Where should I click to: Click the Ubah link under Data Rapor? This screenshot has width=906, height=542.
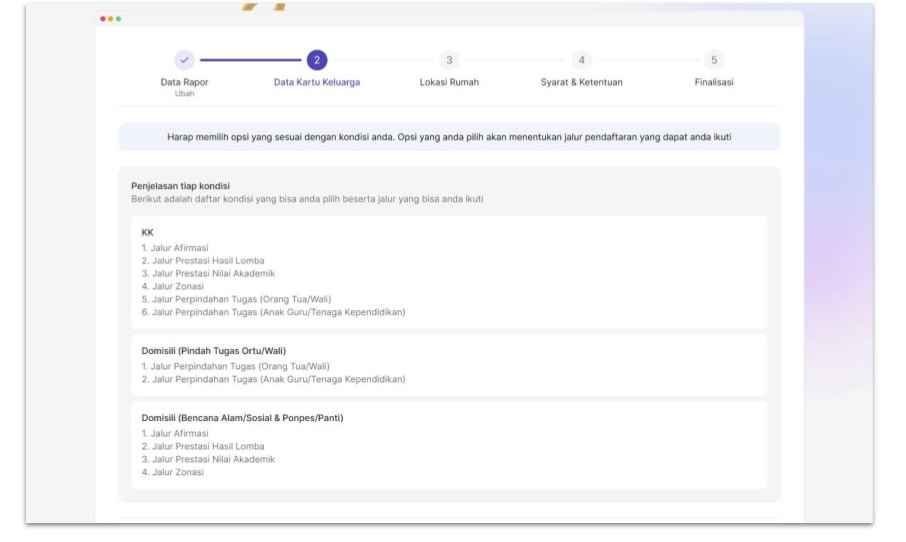coord(184,94)
